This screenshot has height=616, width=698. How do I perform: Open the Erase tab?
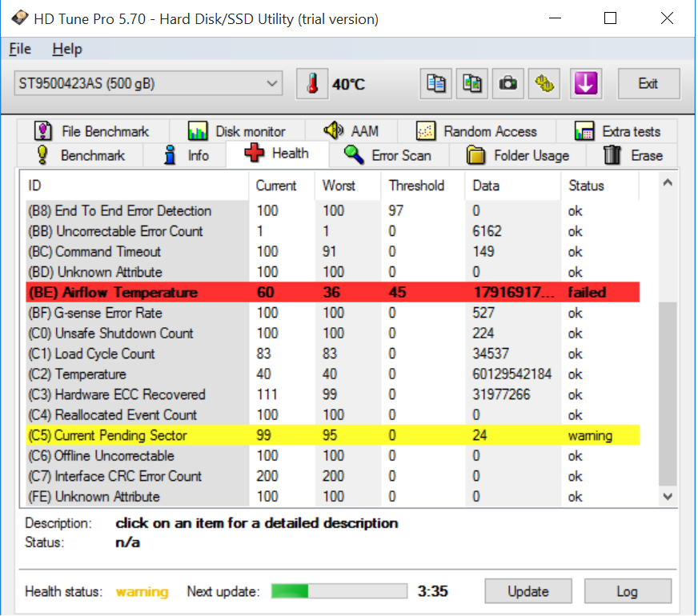point(632,155)
